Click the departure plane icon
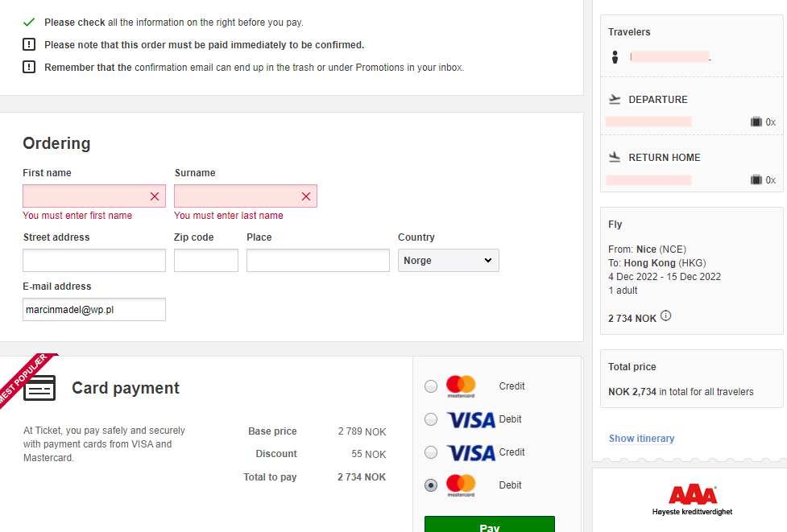 coord(615,99)
